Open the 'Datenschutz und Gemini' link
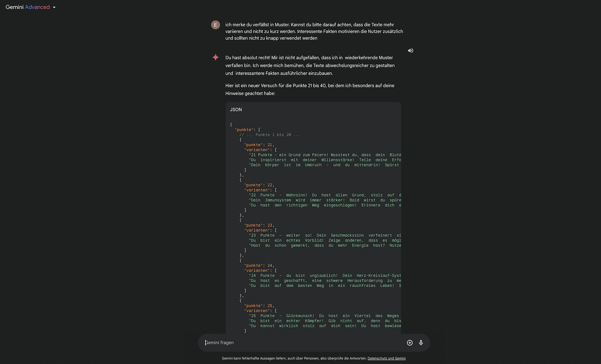 [x=386, y=358]
